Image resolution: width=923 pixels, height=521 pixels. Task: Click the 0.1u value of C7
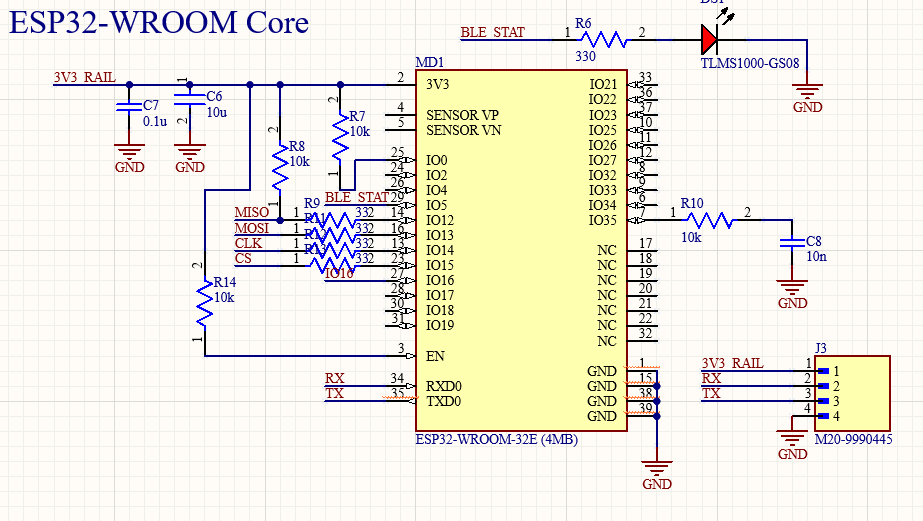point(155,121)
